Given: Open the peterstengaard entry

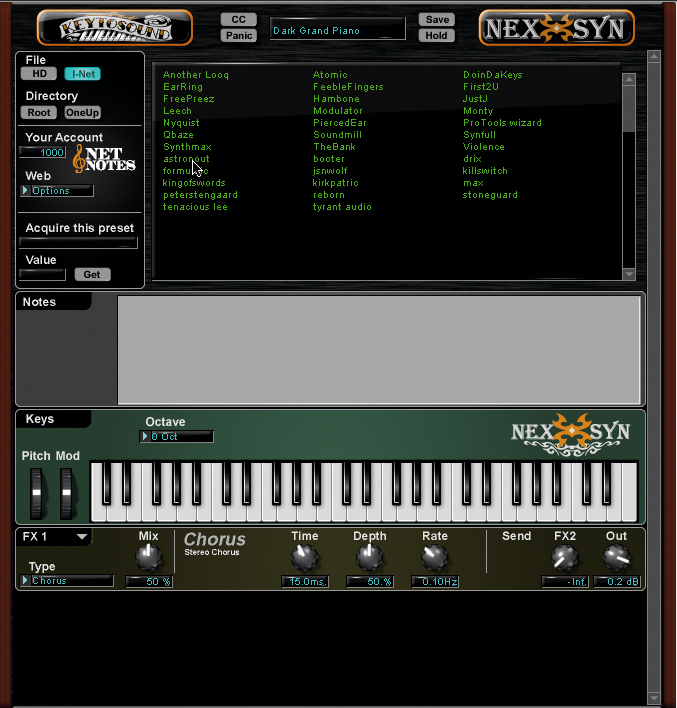Looking at the screenshot, I should [200, 195].
